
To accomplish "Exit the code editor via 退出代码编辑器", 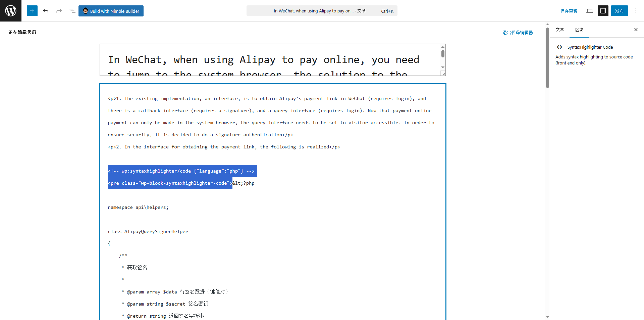I will [x=518, y=33].
